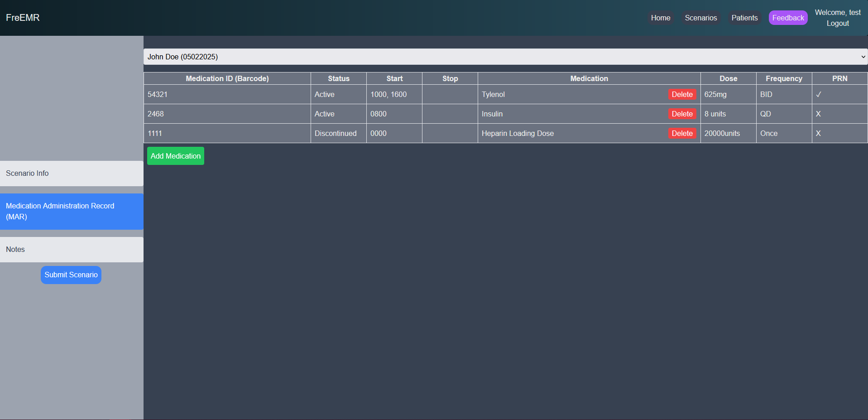Delete the Tylenol medication entry

click(x=682, y=94)
